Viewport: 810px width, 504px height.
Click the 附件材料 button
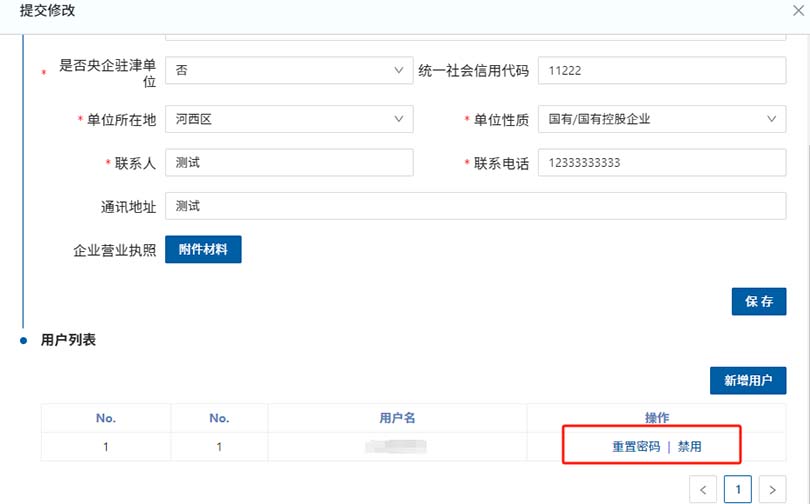click(203, 250)
